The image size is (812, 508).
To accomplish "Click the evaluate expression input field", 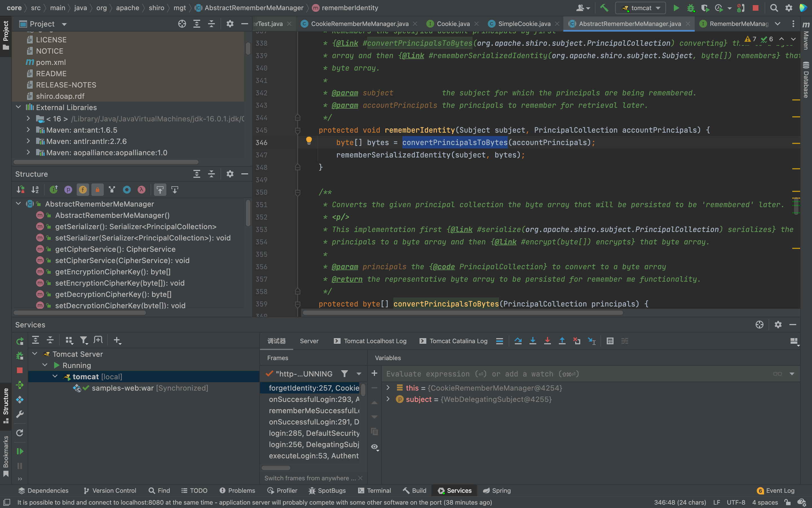I will (x=577, y=374).
